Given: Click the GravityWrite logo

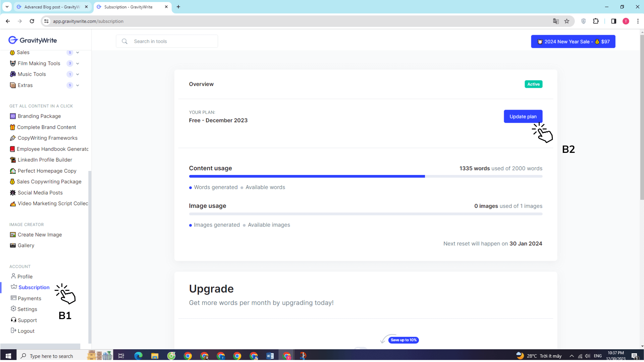Looking at the screenshot, I should tap(33, 40).
